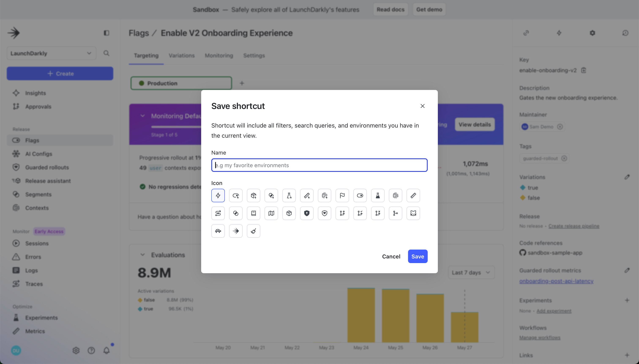Click the Get demo button
Screen dimensions: 639x364
tap(429, 10)
